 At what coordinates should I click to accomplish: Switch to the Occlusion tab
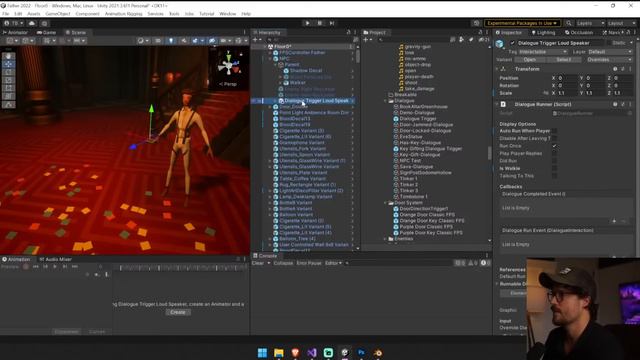[x=579, y=32]
